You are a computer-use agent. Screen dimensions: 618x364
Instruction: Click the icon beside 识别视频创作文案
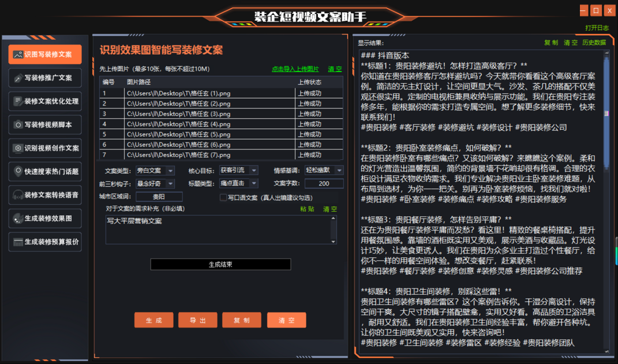pos(18,148)
